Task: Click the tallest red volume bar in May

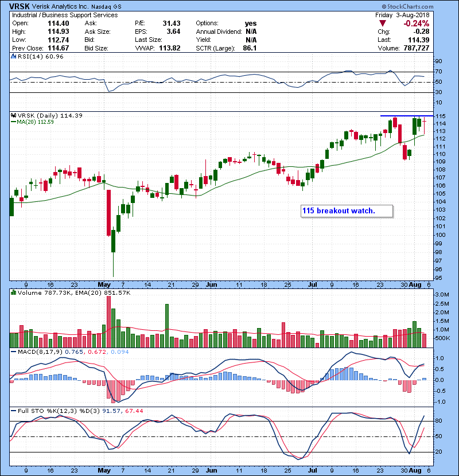Action: 108,322
